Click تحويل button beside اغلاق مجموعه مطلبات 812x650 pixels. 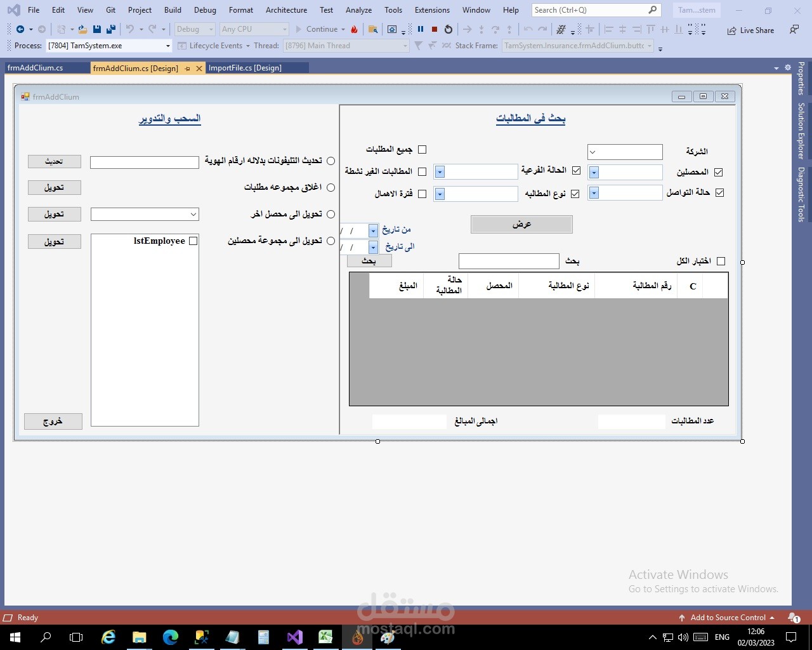coord(54,187)
